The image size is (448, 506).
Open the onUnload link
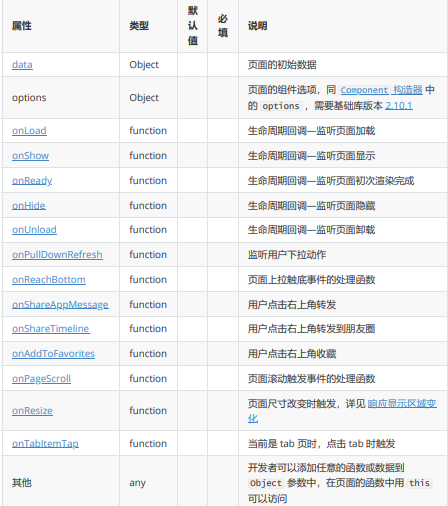[34, 229]
